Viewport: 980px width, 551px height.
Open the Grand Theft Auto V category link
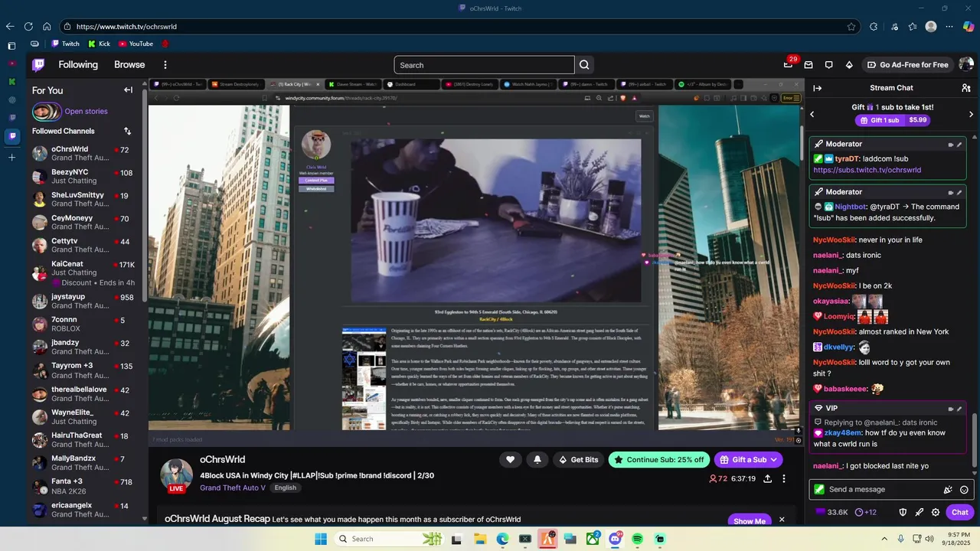click(233, 487)
